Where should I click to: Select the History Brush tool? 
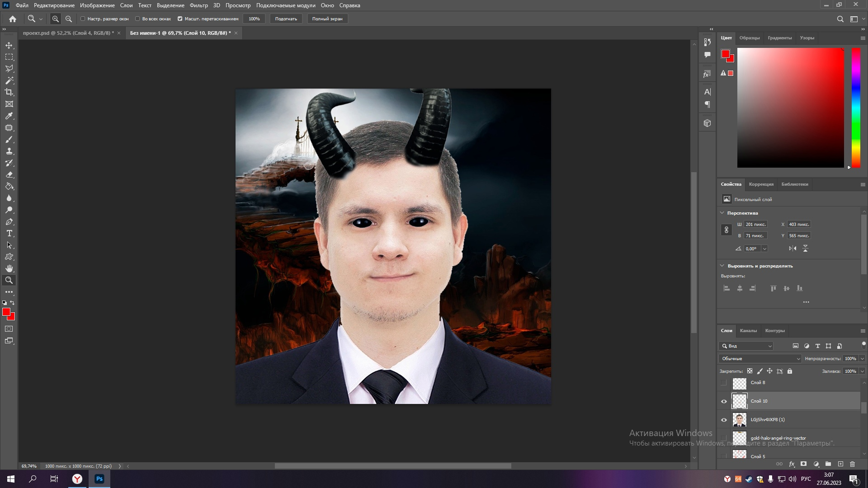[9, 163]
